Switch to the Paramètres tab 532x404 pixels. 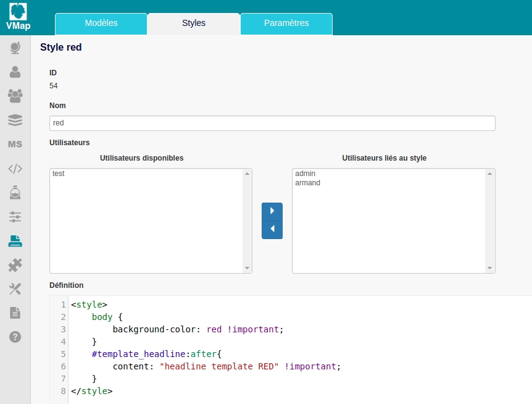click(286, 23)
